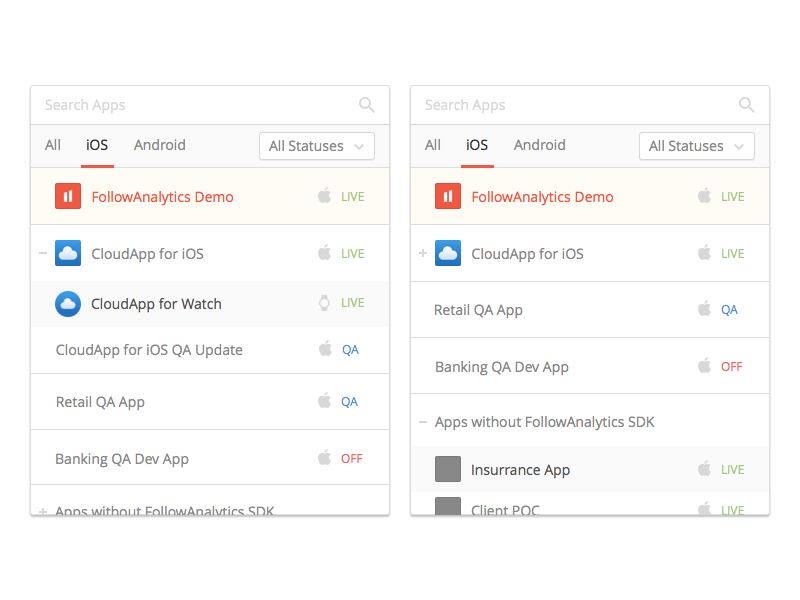Image resolution: width=800 pixels, height=600 pixels.
Task: Click Apps without FollowAnalytics SDK heading, right panel
Action: point(544,422)
